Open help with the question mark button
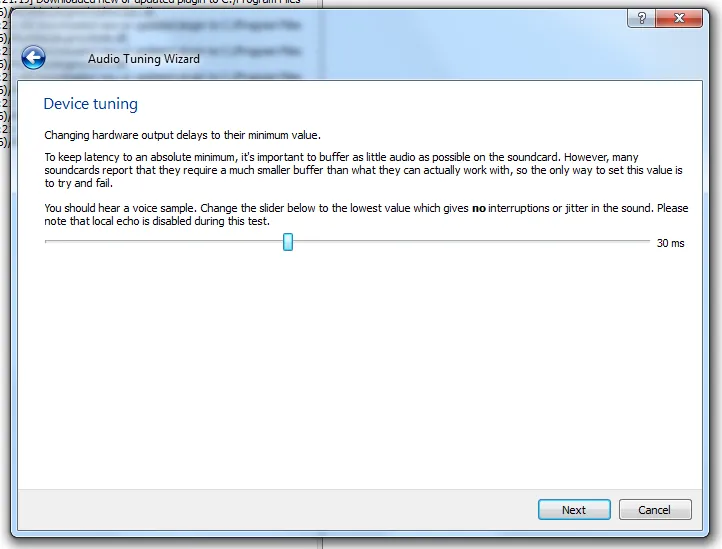722x549 pixels. click(x=641, y=18)
